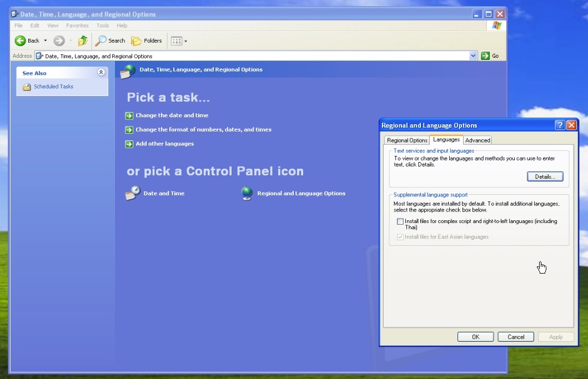
Task: Click arrow icon beside Change date and time
Action: tap(129, 115)
